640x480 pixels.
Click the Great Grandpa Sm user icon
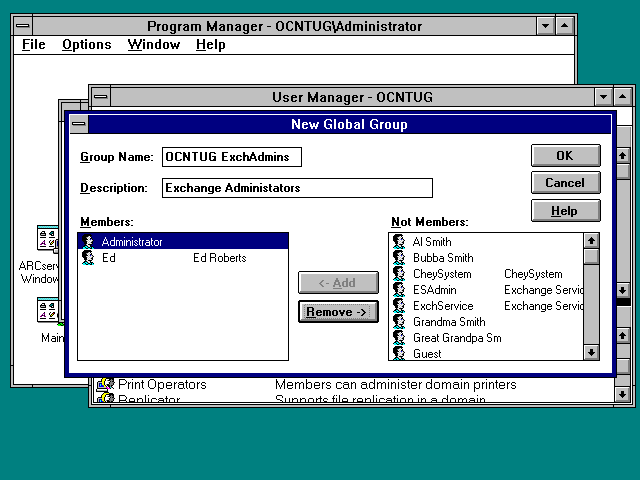399,337
